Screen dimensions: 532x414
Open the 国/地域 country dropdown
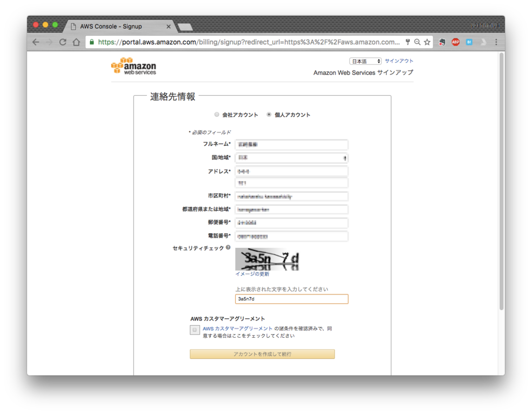291,158
